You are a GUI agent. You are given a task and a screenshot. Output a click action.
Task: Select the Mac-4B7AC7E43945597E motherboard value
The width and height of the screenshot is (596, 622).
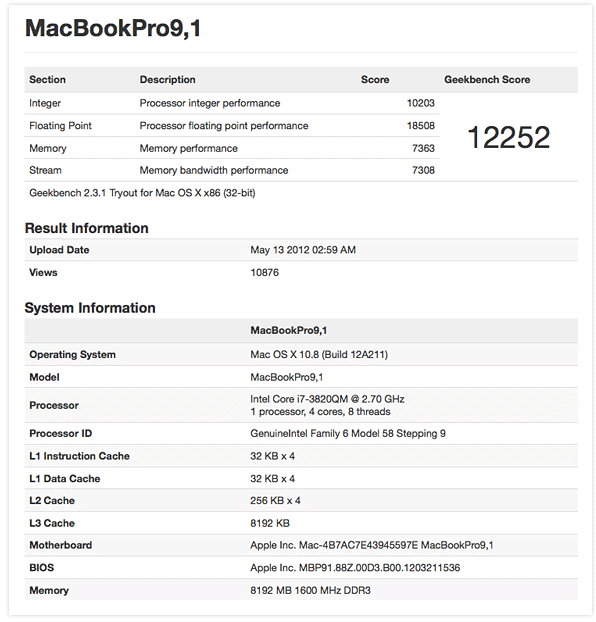371,546
